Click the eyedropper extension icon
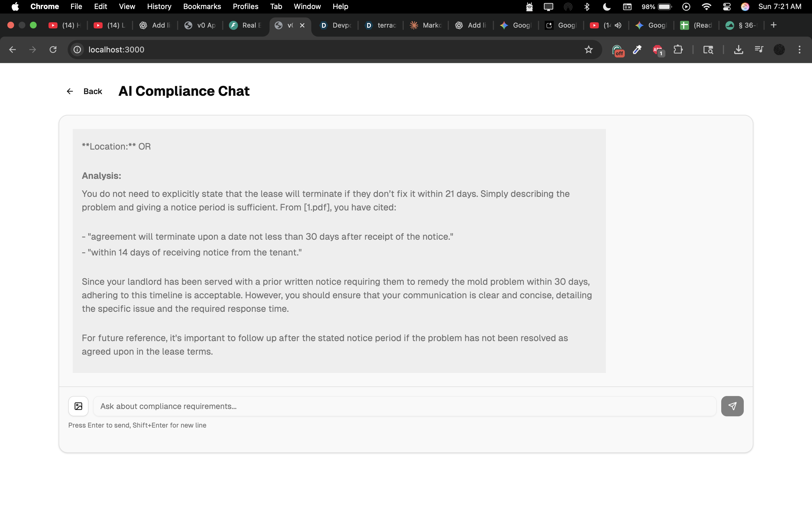The height and width of the screenshot is (507, 812). [637, 50]
